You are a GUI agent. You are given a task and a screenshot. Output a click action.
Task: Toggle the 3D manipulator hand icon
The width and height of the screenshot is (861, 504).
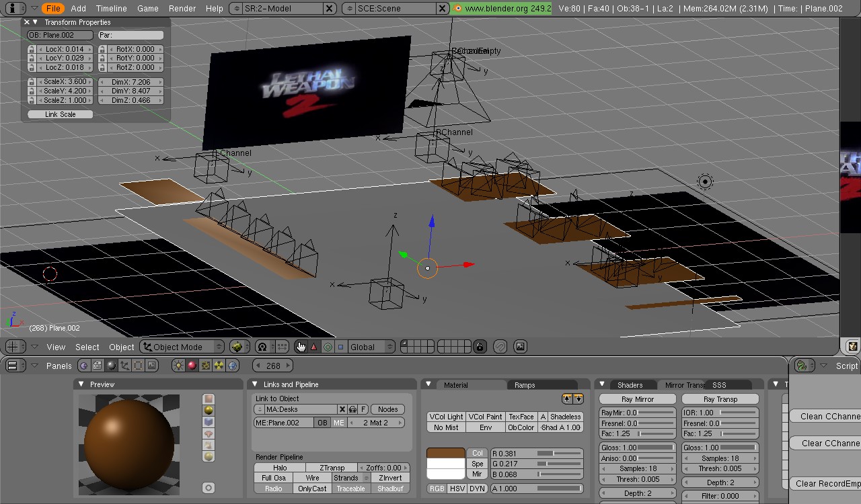tap(301, 347)
